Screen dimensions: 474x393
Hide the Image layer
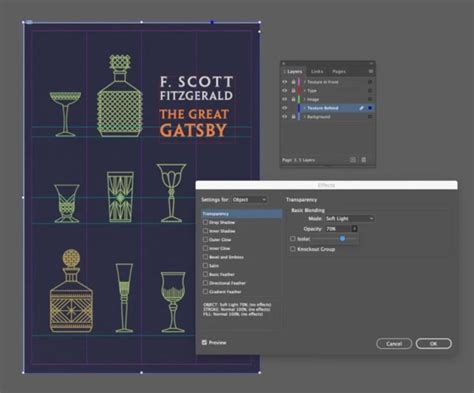[285, 99]
